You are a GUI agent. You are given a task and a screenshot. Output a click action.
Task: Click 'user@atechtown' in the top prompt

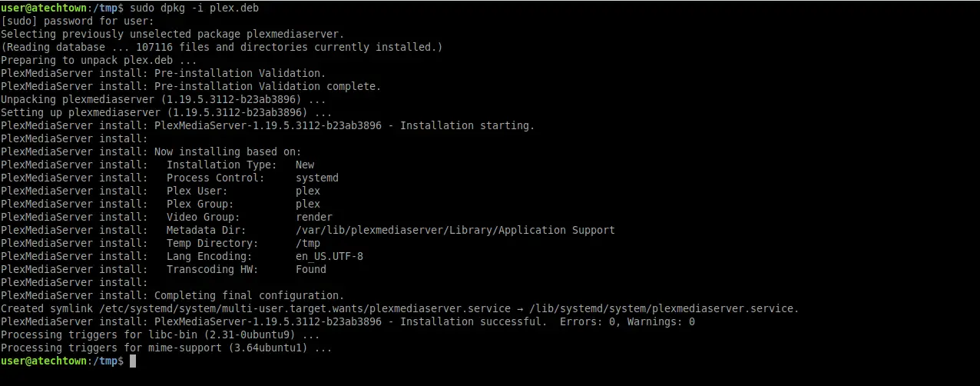coord(44,8)
